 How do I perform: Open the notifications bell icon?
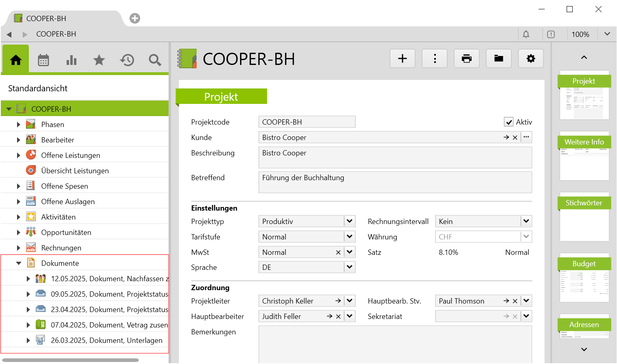(x=526, y=34)
